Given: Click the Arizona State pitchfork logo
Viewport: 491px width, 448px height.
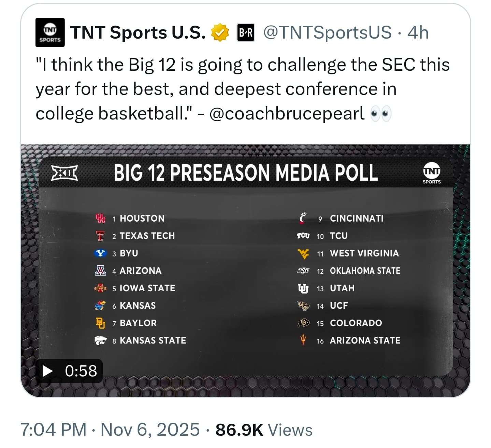Looking at the screenshot, I should (303, 340).
